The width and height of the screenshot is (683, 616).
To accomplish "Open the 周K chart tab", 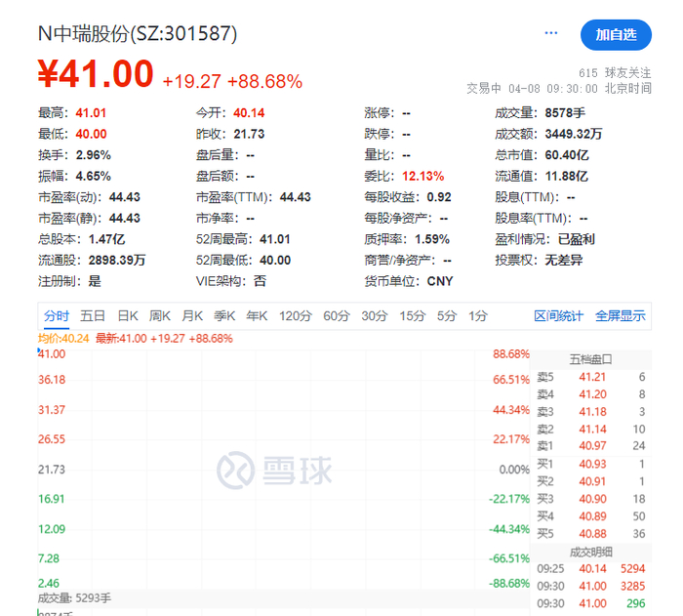I will [x=160, y=315].
